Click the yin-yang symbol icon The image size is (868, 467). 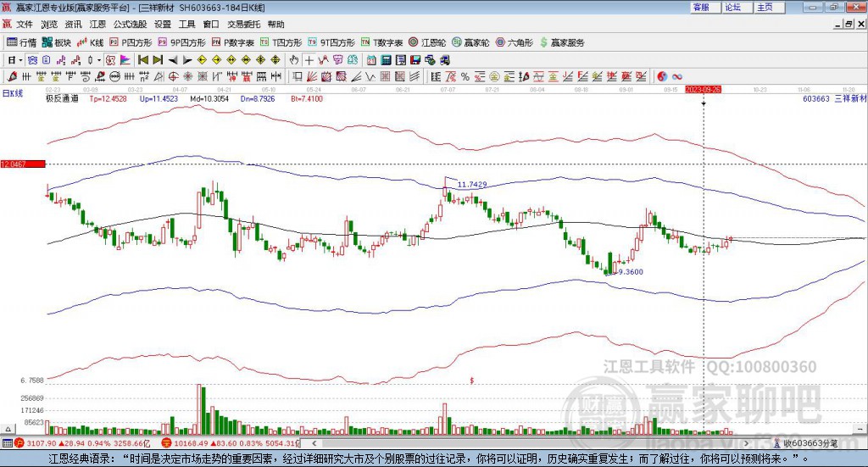[x=662, y=76]
